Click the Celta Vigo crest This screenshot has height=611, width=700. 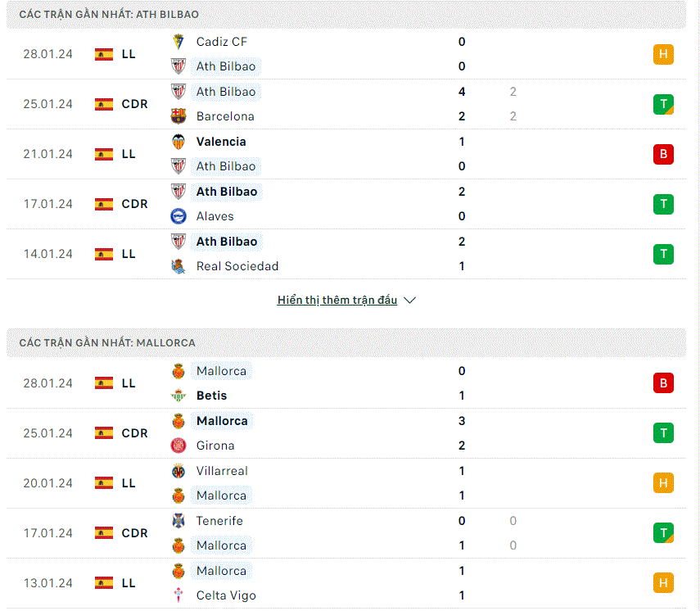[178, 595]
